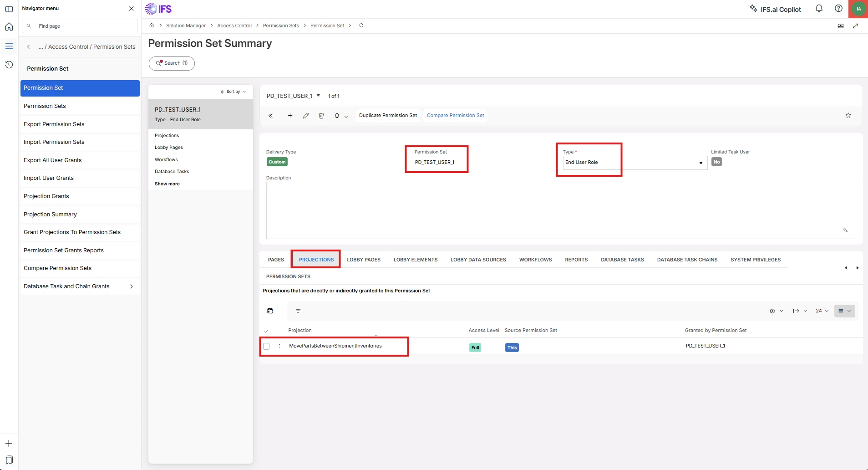Open the WORKFLOWS tab
This screenshot has width=868, height=470.
point(535,260)
